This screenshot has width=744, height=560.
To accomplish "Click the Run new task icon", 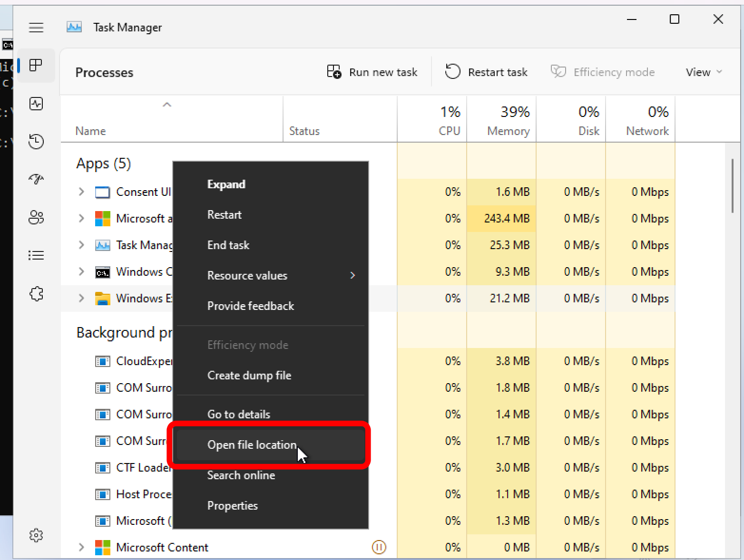I will click(334, 72).
